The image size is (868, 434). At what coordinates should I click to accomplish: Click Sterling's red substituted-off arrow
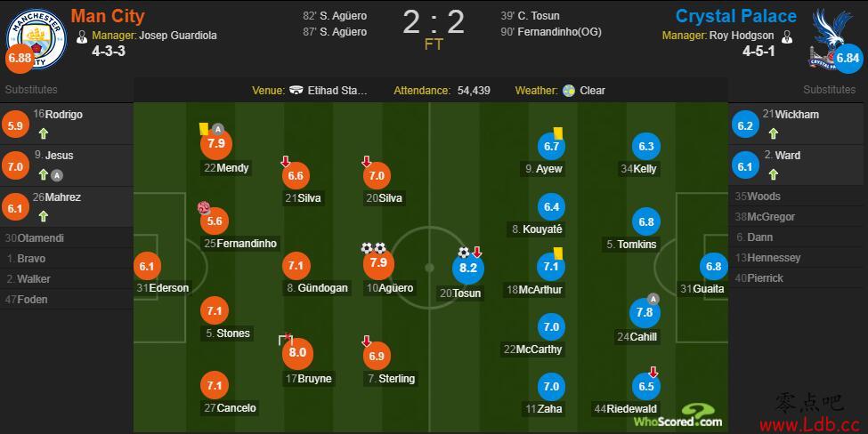pos(366,342)
